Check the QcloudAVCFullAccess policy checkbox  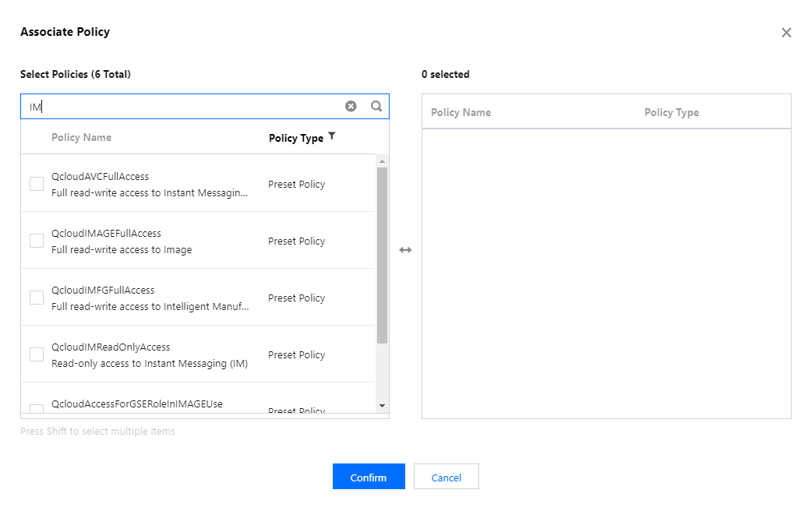coord(37,184)
